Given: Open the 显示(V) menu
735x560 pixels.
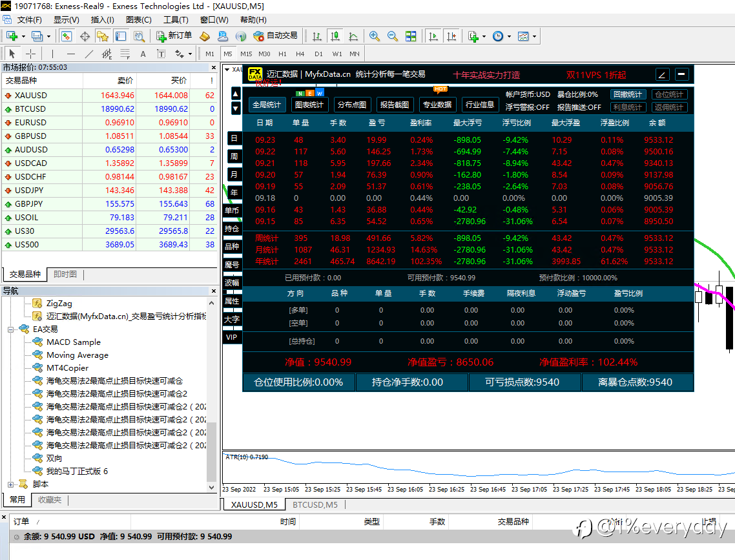Looking at the screenshot, I should [x=66, y=19].
